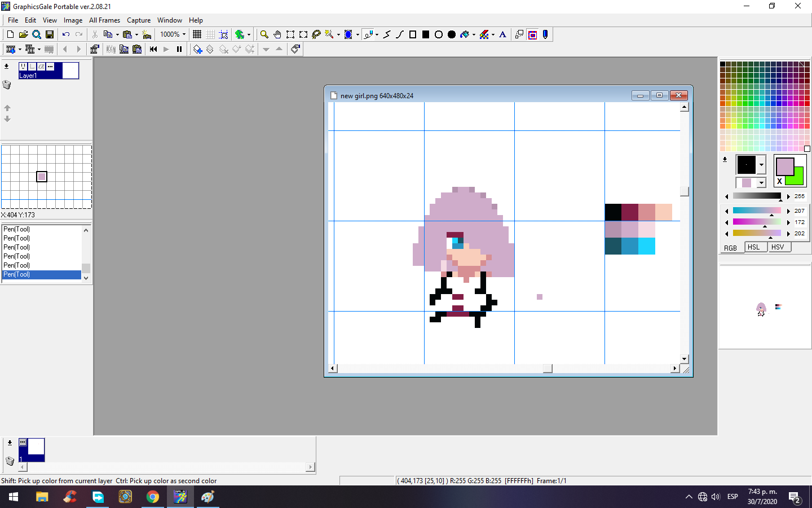The width and height of the screenshot is (812, 508).
Task: Toggle the pixel grid display
Action: click(x=197, y=34)
